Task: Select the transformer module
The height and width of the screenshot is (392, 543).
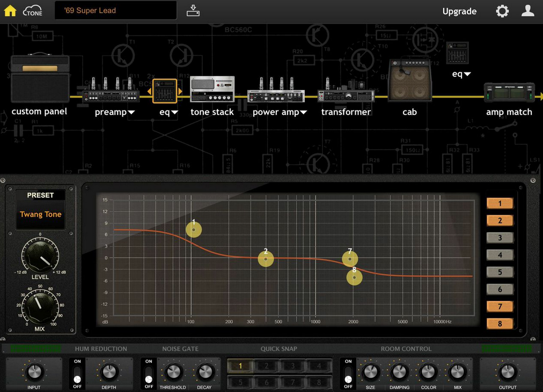Action: 346,90
